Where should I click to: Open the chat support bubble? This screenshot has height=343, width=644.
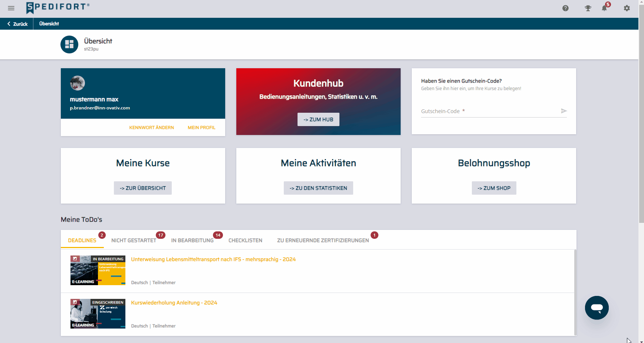(597, 308)
